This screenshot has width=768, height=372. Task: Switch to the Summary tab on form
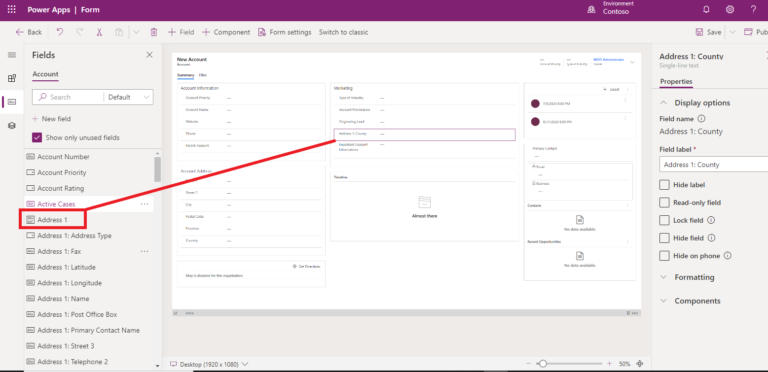(186, 75)
